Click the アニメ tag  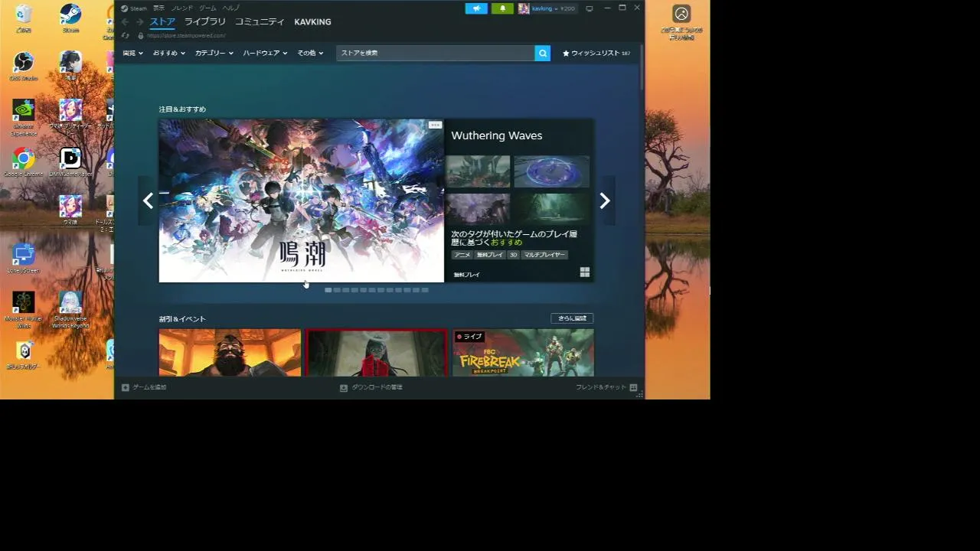pyautogui.click(x=462, y=255)
